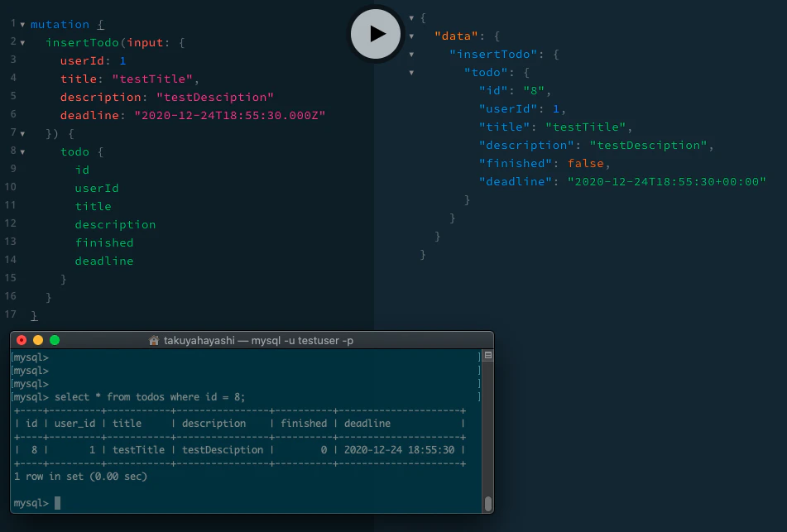Click the deadline field on line 14
The image size is (787, 532).
[104, 261]
